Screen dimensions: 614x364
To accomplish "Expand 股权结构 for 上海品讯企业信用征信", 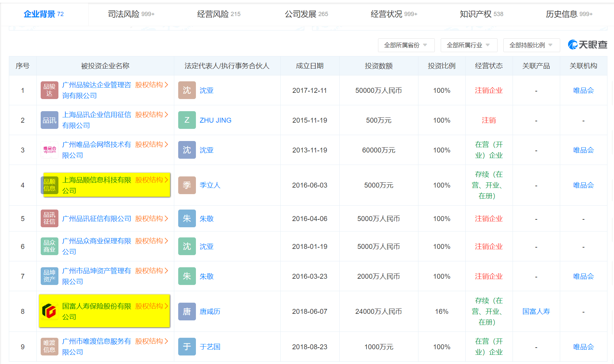I will [x=152, y=115].
